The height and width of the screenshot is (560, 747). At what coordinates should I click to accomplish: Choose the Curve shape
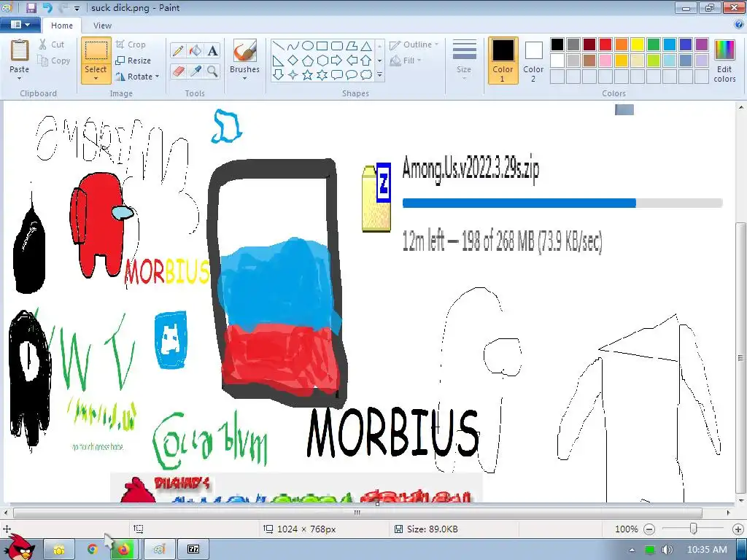click(293, 46)
